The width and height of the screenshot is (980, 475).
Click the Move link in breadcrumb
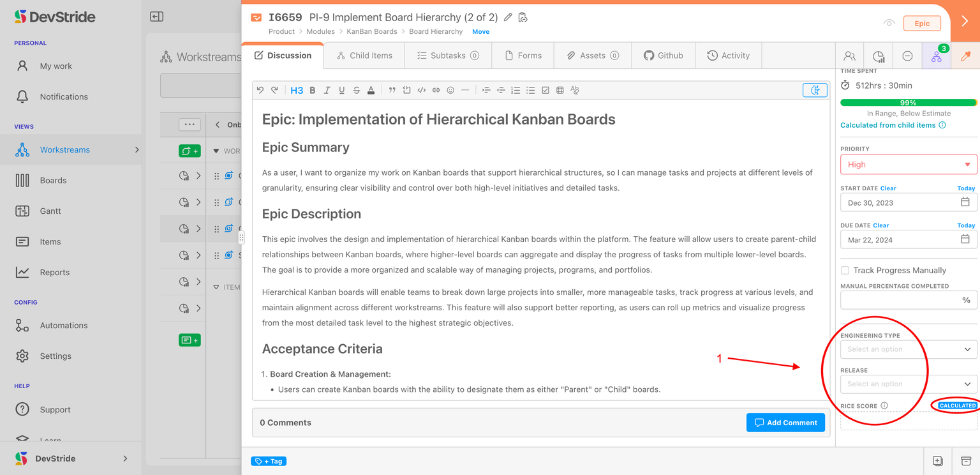(480, 31)
